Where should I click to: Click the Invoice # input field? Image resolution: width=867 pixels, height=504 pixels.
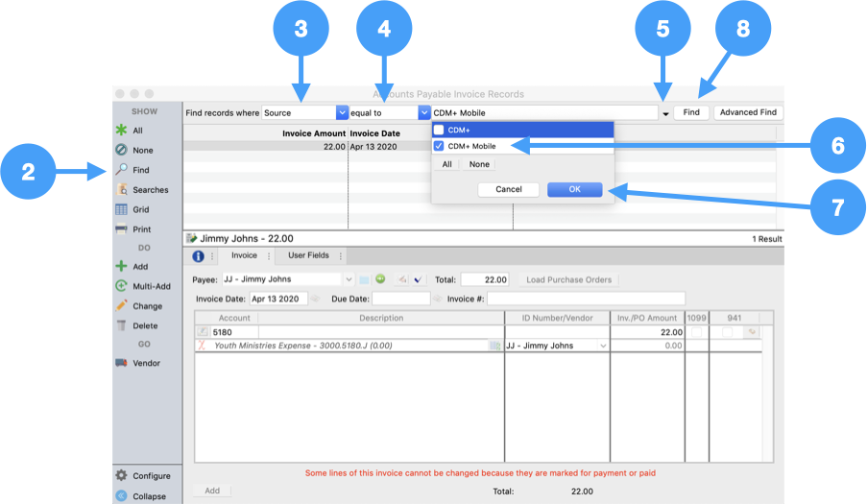click(586, 299)
